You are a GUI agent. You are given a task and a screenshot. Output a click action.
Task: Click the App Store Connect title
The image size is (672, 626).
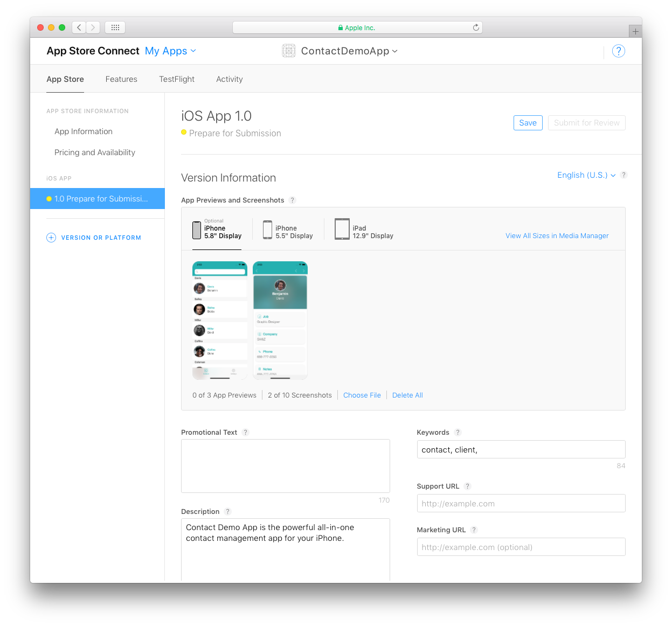pyautogui.click(x=93, y=51)
